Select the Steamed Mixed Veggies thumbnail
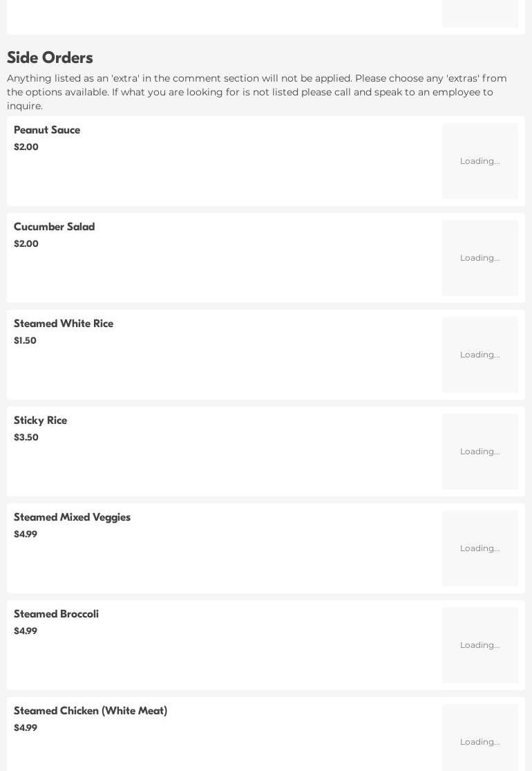This screenshot has height=771, width=532. [x=479, y=548]
